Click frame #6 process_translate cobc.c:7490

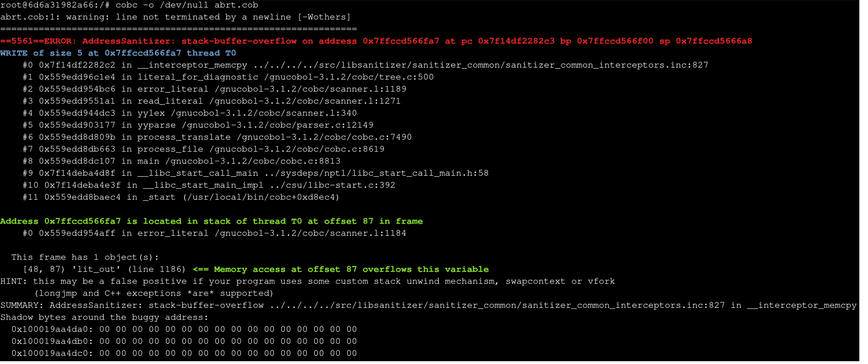click(x=217, y=138)
